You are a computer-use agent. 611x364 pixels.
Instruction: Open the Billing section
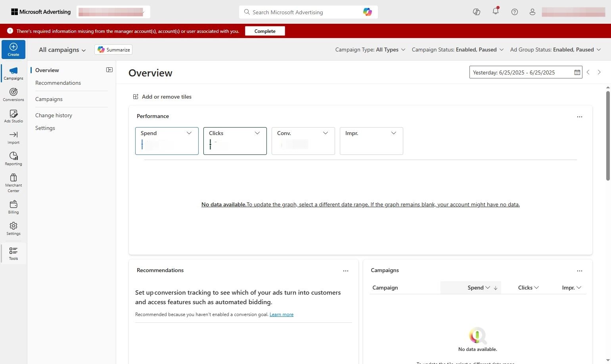[13, 206]
